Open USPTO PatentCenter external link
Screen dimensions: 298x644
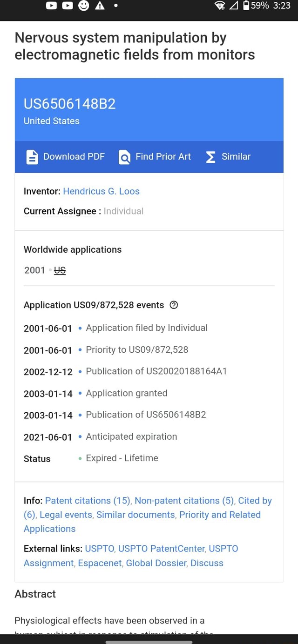[162, 549]
